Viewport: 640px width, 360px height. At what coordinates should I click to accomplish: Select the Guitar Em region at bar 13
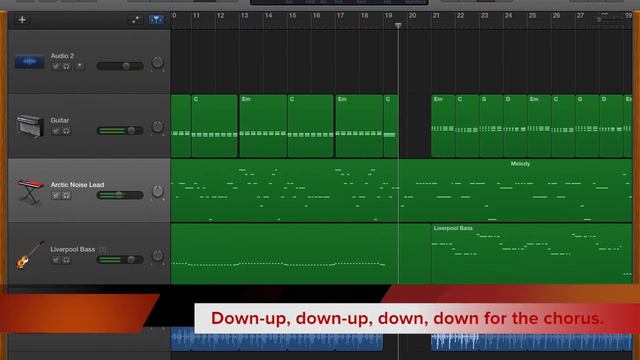tap(263, 126)
